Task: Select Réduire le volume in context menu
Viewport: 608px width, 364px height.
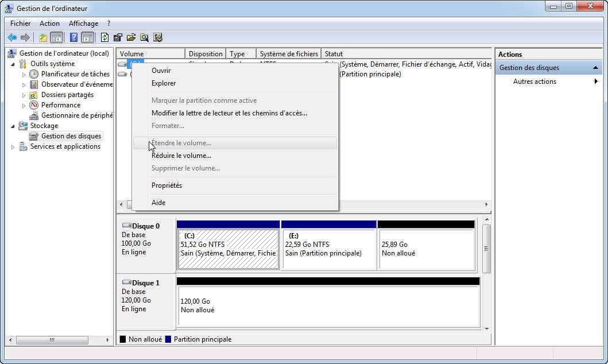Action: [235, 156]
